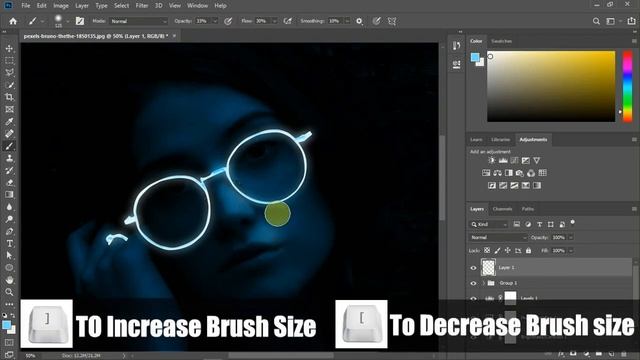Screen dimensions: 640x360
Task: Open the Window menu
Action: 198,6
